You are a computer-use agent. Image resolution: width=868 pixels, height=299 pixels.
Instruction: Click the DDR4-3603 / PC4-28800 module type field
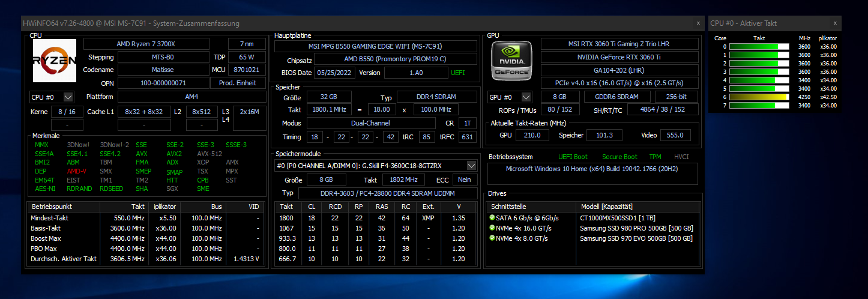click(x=387, y=193)
